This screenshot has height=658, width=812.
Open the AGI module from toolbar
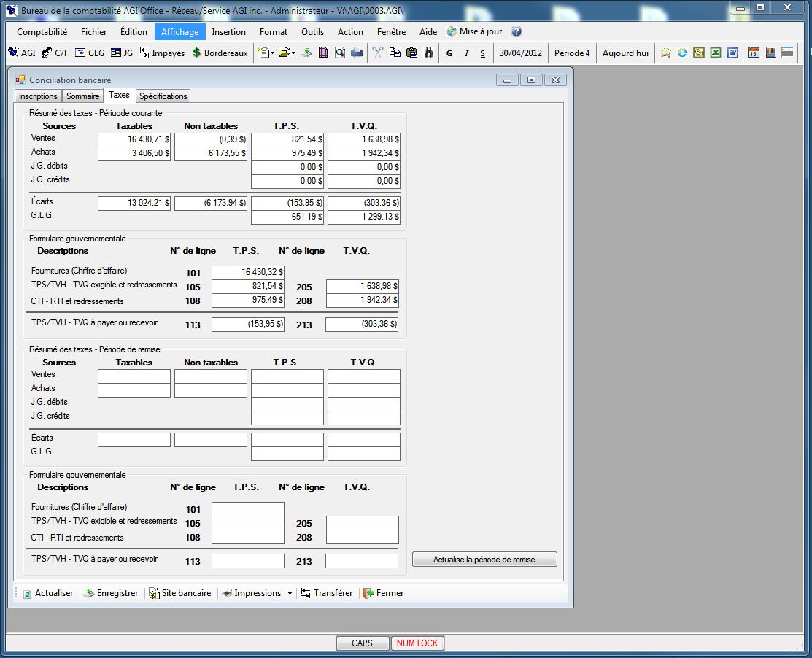click(x=22, y=53)
